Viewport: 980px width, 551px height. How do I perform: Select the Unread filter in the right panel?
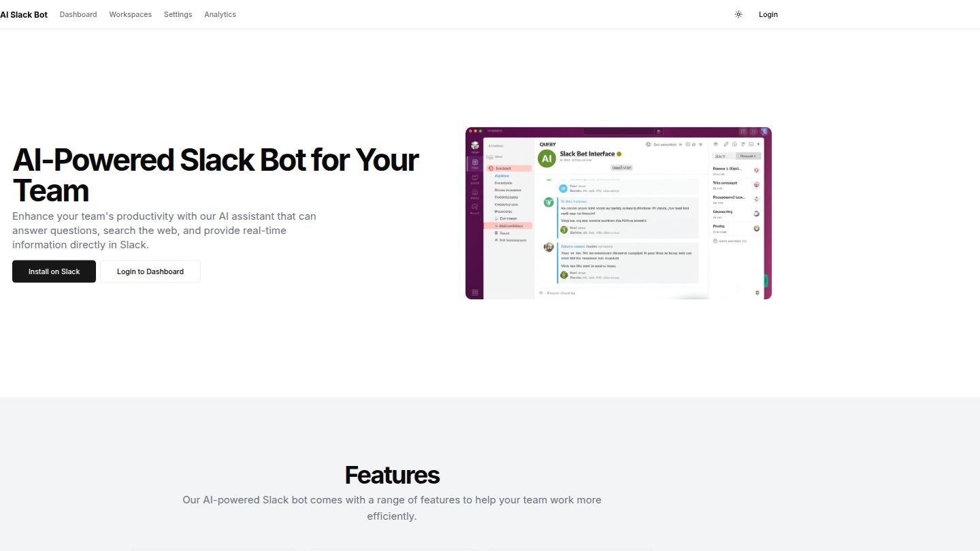pos(749,155)
